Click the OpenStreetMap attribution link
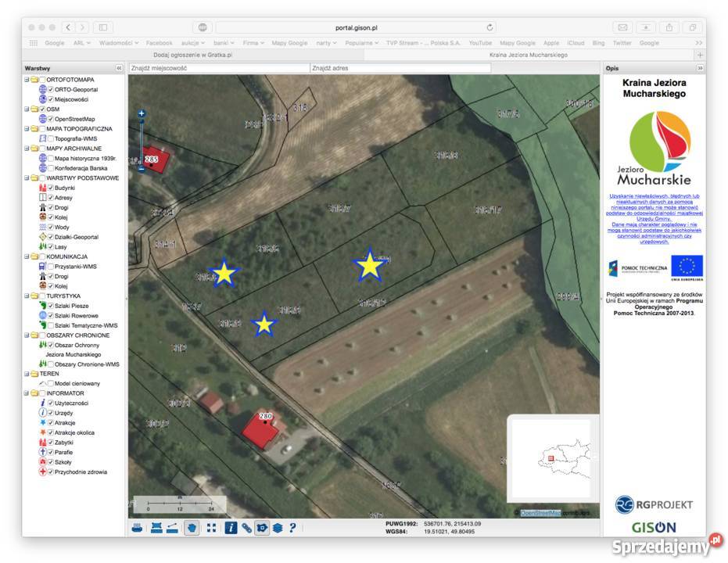This screenshot has height=563, width=728. coord(538,513)
